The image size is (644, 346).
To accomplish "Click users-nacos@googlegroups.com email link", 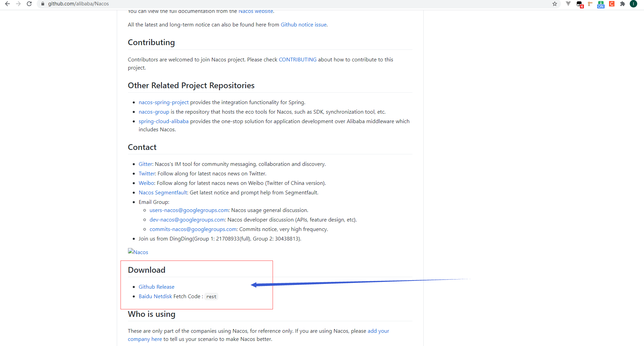I will [x=189, y=210].
